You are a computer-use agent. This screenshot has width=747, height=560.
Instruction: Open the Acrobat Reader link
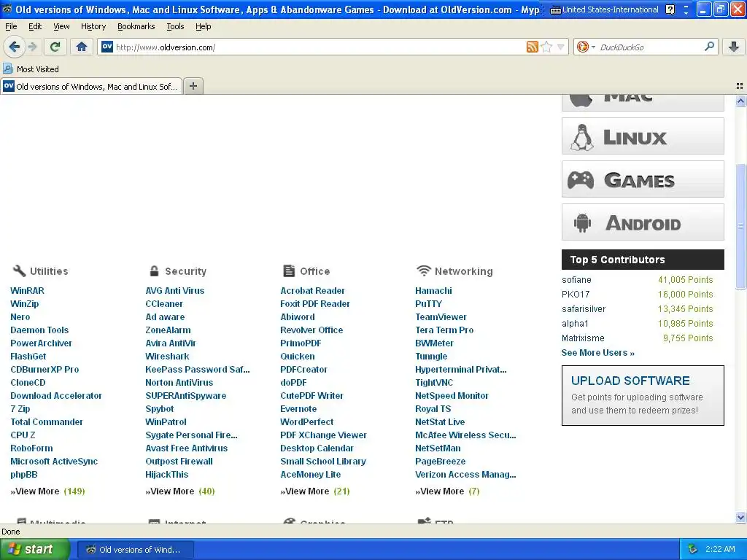[312, 290]
